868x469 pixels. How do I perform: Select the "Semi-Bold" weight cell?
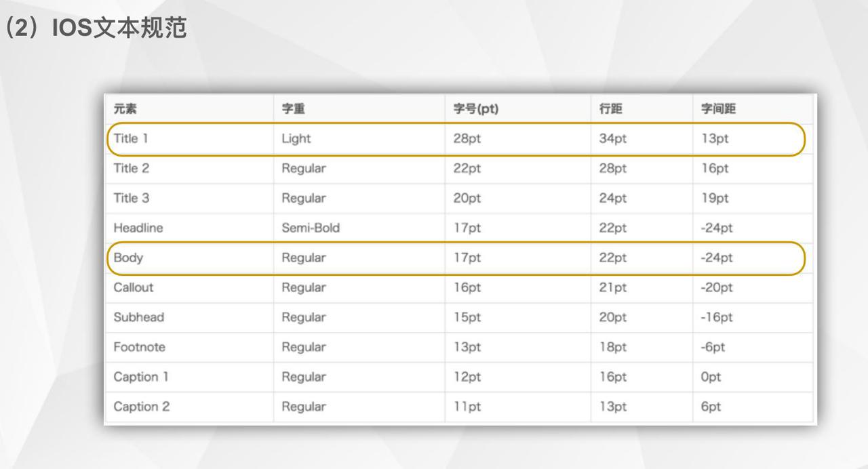[311, 228]
